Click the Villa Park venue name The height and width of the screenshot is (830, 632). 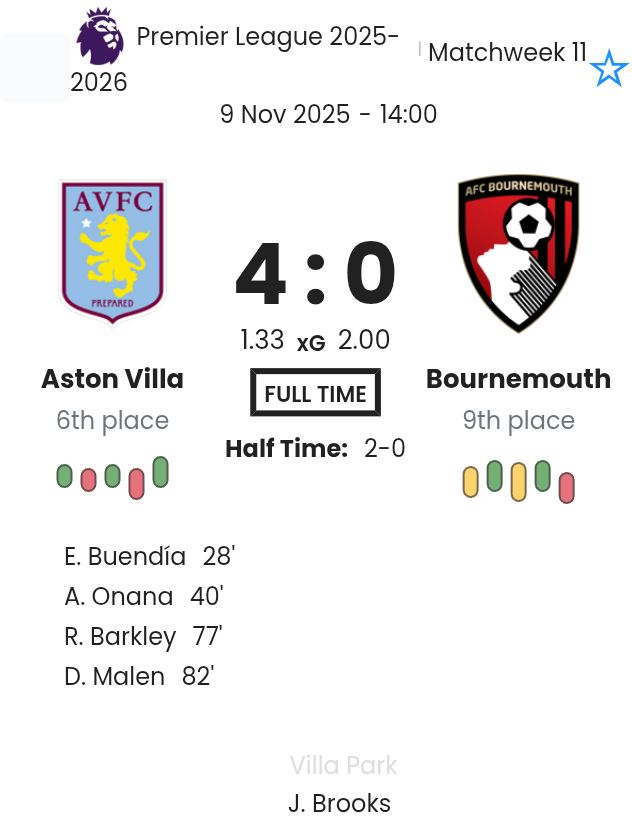point(343,765)
